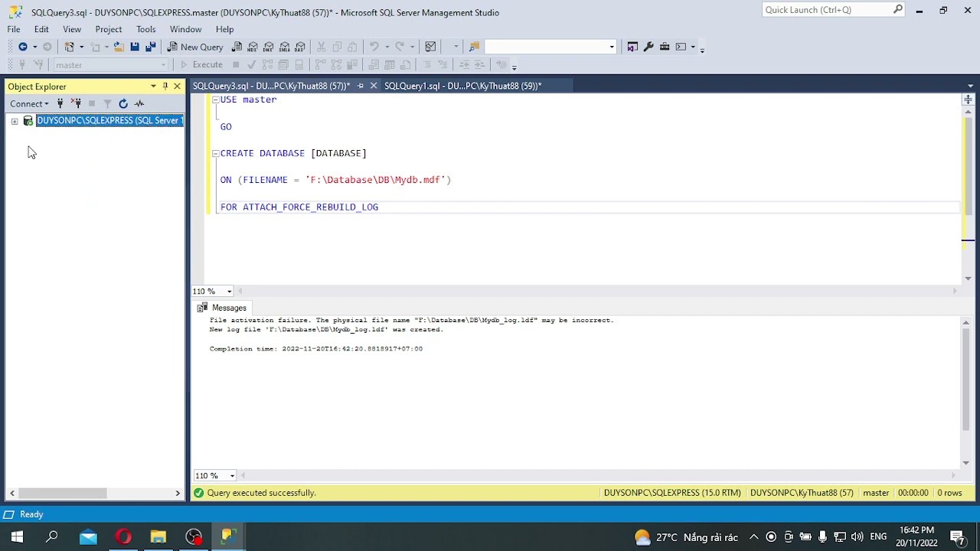Open the document tab list dropdown arrow

pyautogui.click(x=970, y=86)
